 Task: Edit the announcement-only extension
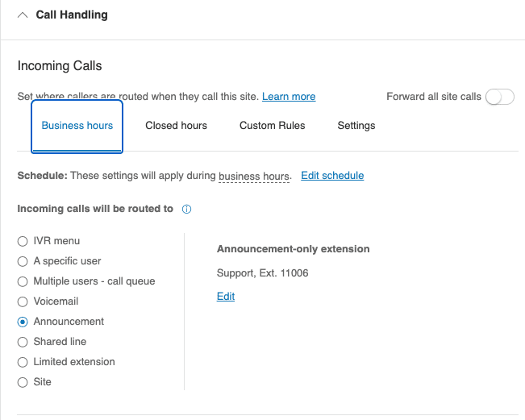click(226, 297)
